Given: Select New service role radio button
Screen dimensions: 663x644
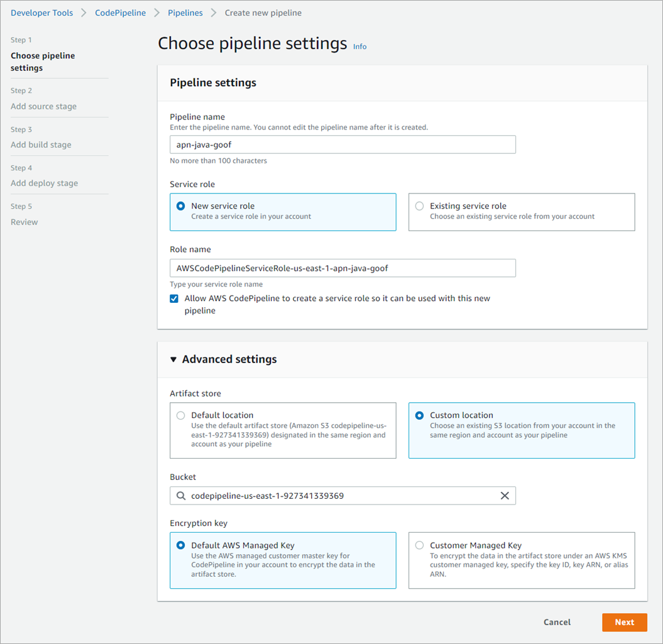Looking at the screenshot, I should (x=181, y=206).
